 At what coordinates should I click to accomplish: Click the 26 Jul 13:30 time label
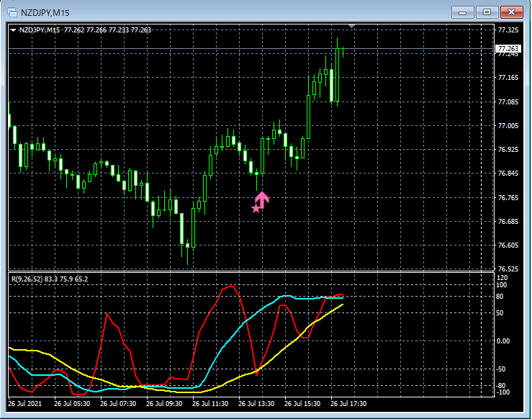[x=256, y=404]
